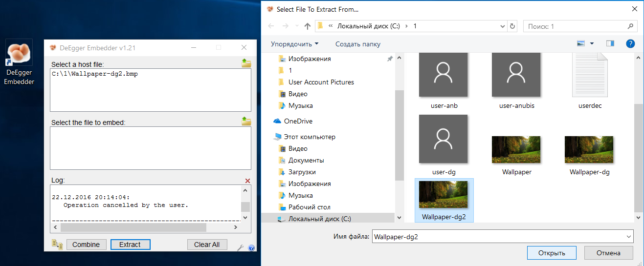The height and width of the screenshot is (266, 644).
Task: Refresh the file dialog folder view
Action: click(512, 26)
